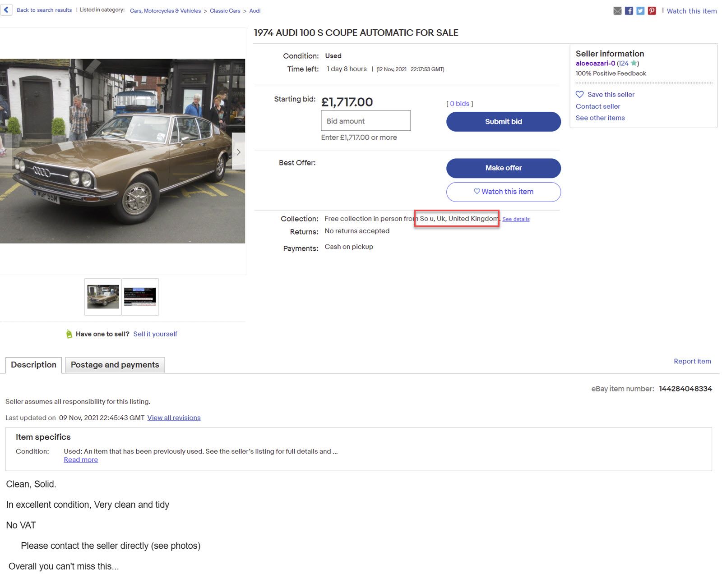Click the feedback star icon next to 124

pyautogui.click(x=634, y=63)
